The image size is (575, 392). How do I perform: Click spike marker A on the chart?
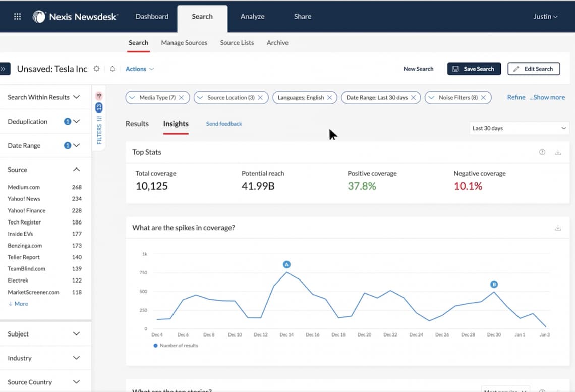click(286, 264)
